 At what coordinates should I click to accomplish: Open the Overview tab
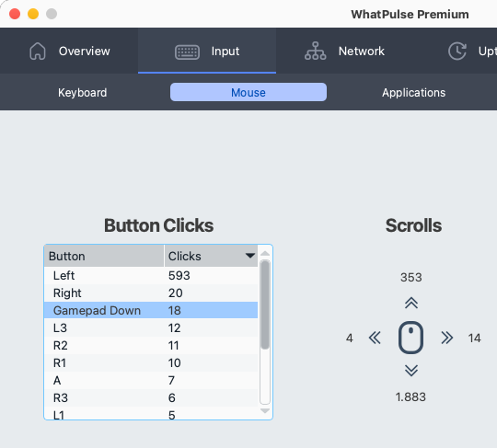69,51
